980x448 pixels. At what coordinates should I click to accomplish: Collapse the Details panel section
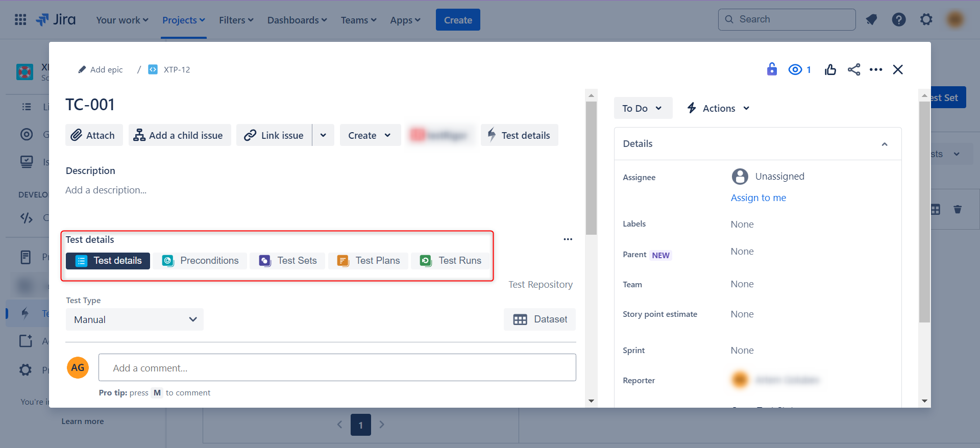point(885,144)
